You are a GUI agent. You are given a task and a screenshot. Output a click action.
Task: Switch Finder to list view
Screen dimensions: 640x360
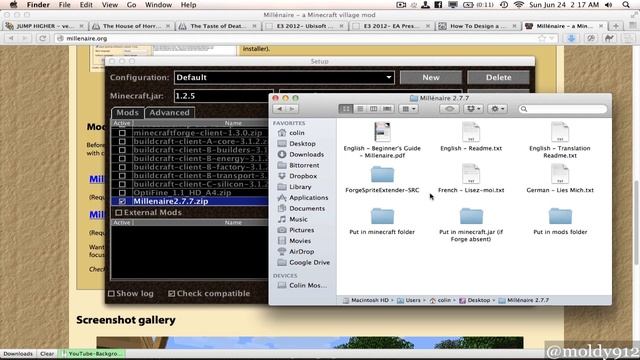pos(360,109)
